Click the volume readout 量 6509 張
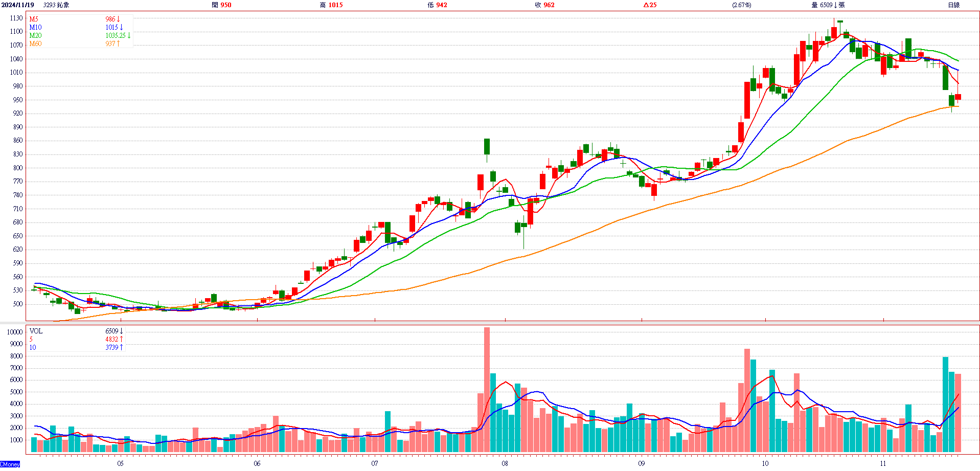 (x=828, y=5)
